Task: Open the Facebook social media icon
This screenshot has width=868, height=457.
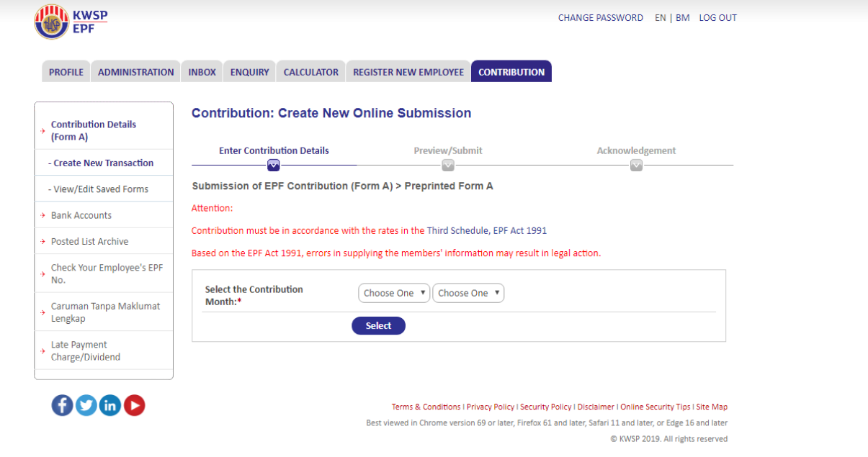Action: (x=62, y=405)
